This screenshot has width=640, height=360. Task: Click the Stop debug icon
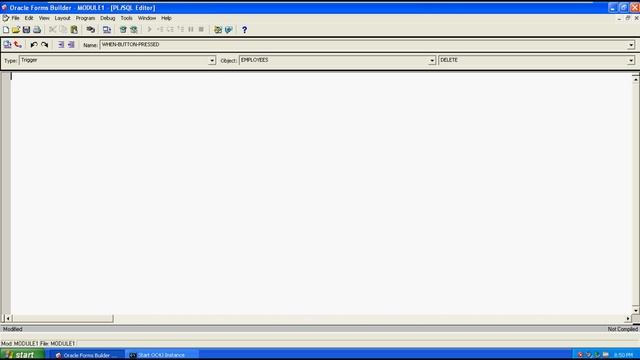[201, 30]
